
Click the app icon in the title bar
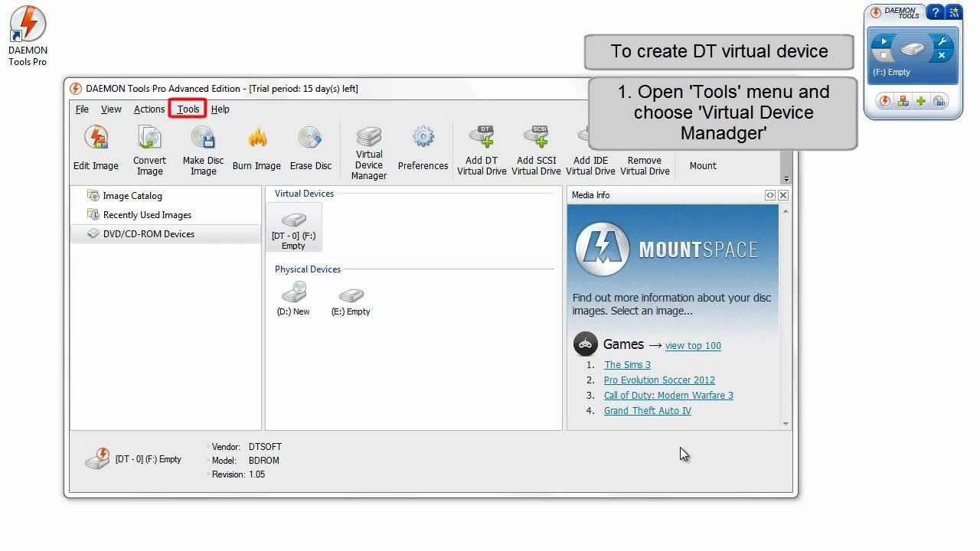click(x=76, y=89)
